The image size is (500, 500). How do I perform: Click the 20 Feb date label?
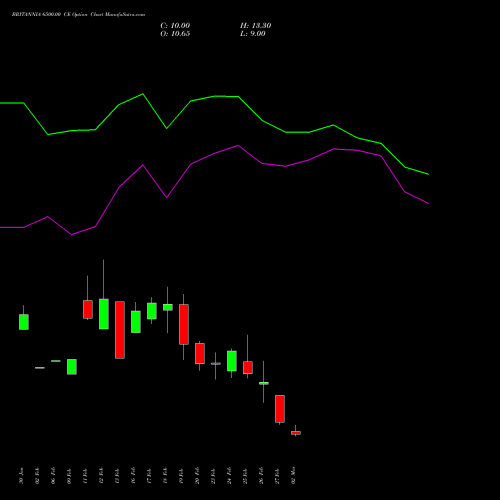197,476
